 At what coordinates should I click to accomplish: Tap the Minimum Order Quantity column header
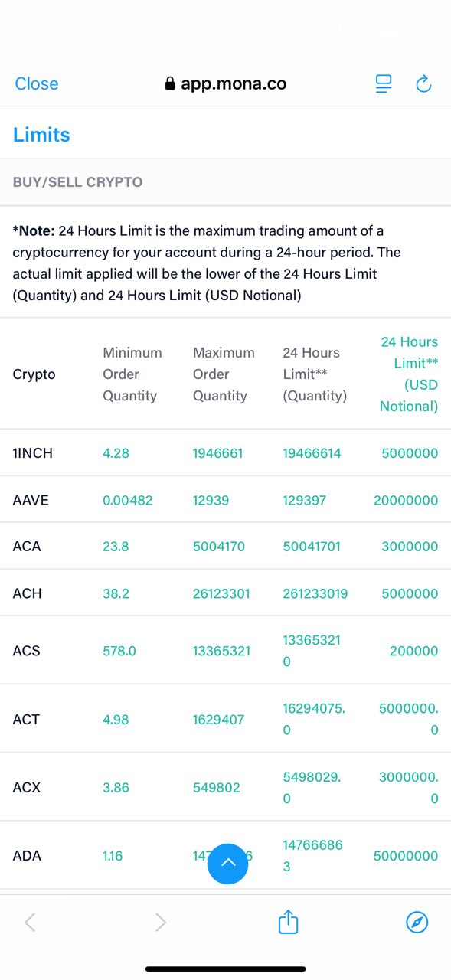[132, 374]
